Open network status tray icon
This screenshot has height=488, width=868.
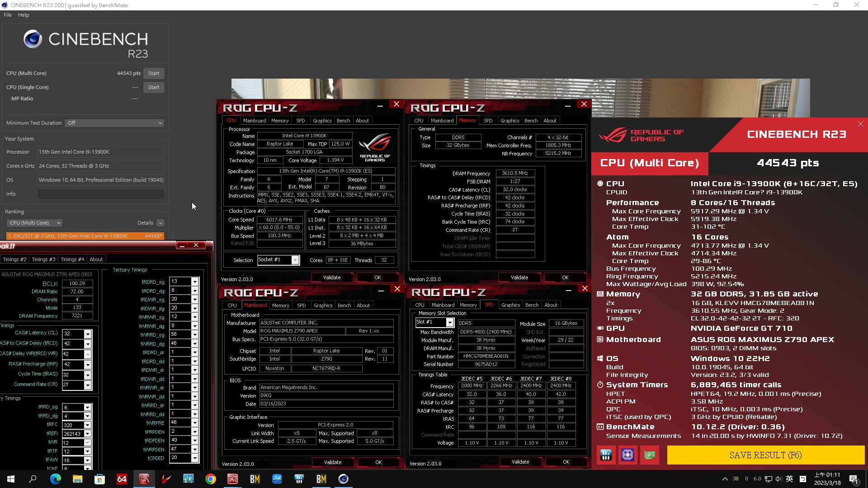click(x=768, y=479)
